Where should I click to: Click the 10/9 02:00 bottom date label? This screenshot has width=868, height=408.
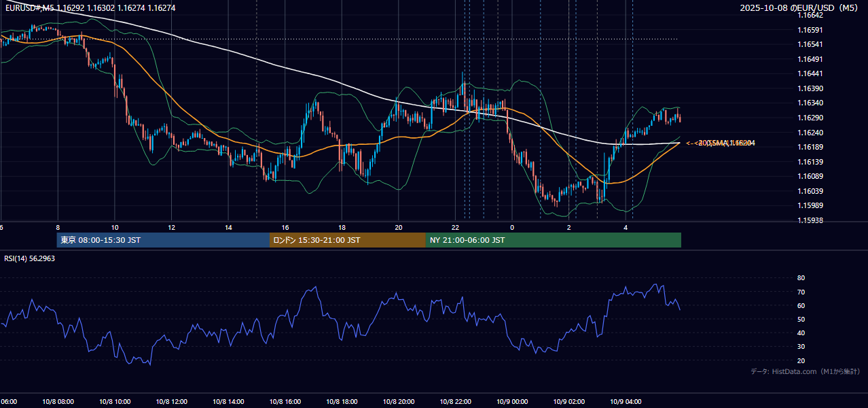tap(568, 402)
